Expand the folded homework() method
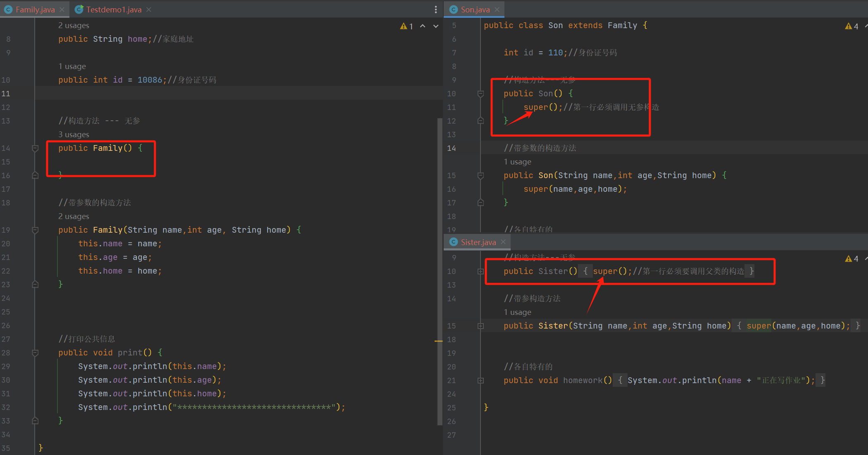 pos(480,381)
